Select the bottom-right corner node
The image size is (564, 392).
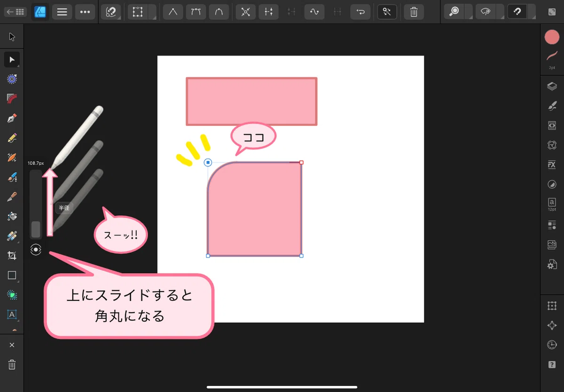[x=301, y=256]
